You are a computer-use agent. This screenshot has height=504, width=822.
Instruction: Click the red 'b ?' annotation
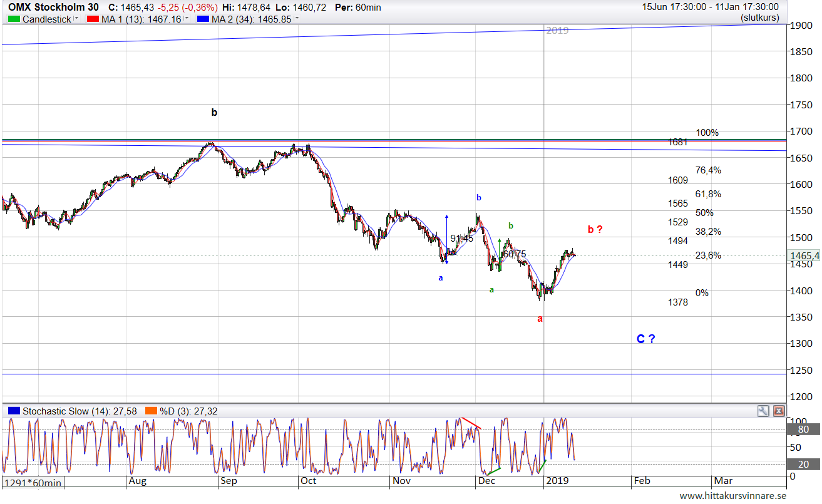(595, 230)
